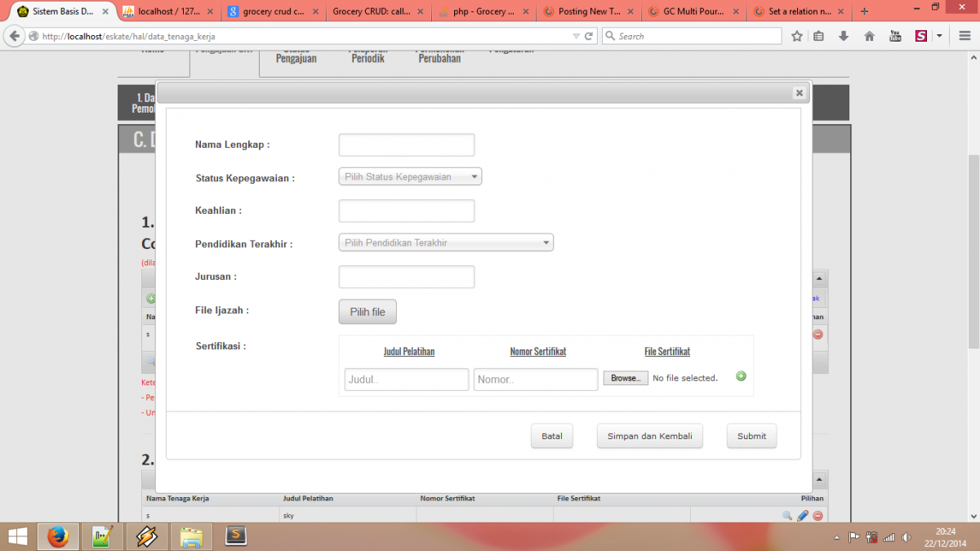Open the Perubahan page tab
The image size is (980, 551).
point(439,56)
